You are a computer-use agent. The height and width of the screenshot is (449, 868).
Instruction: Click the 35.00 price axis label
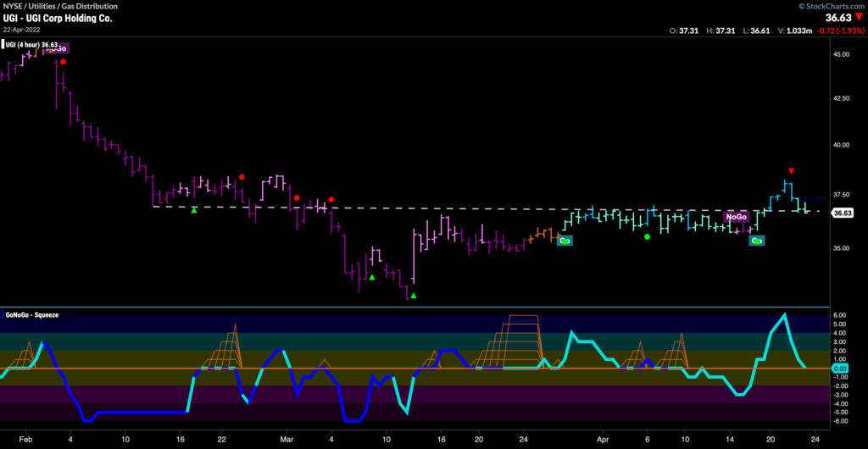[x=841, y=247]
